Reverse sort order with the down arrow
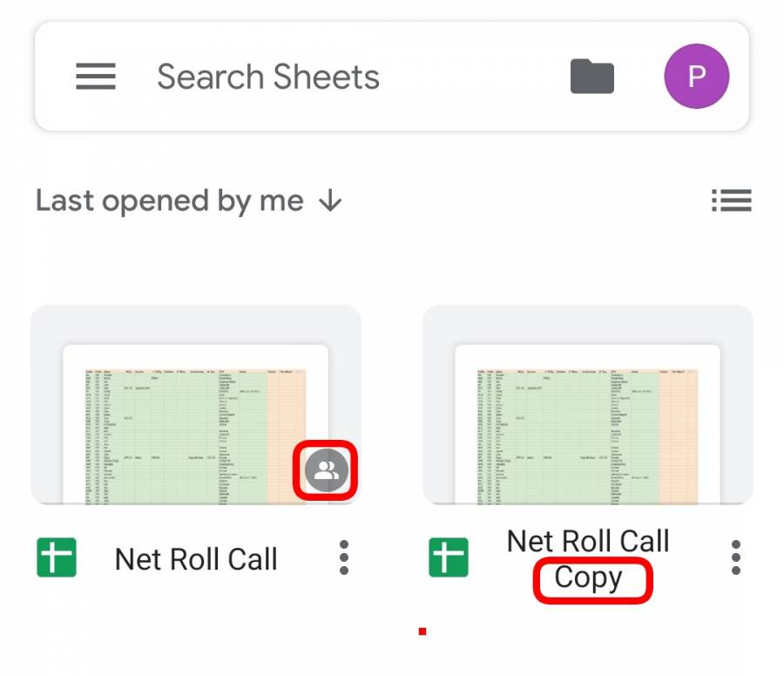This screenshot has width=784, height=675. (x=330, y=202)
